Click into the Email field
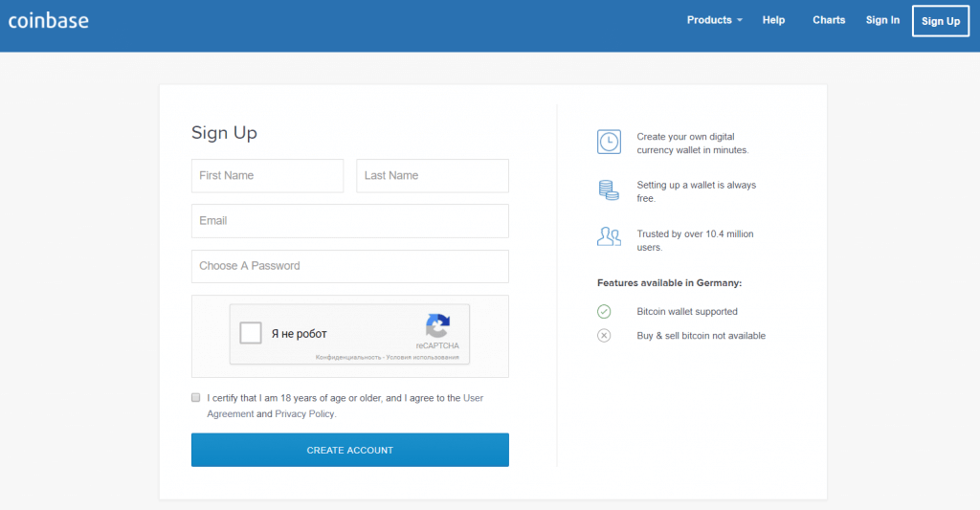 click(x=350, y=221)
